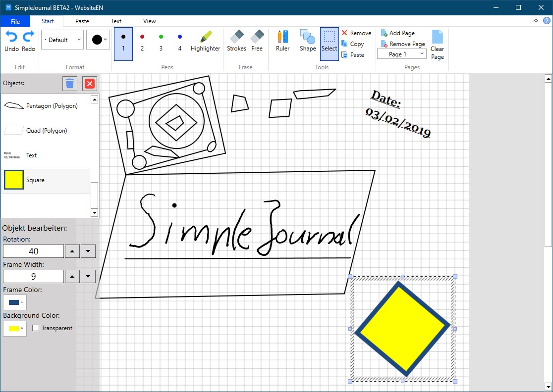This screenshot has width=553, height=392.
Task: Select red pen 2
Action: 142,44
